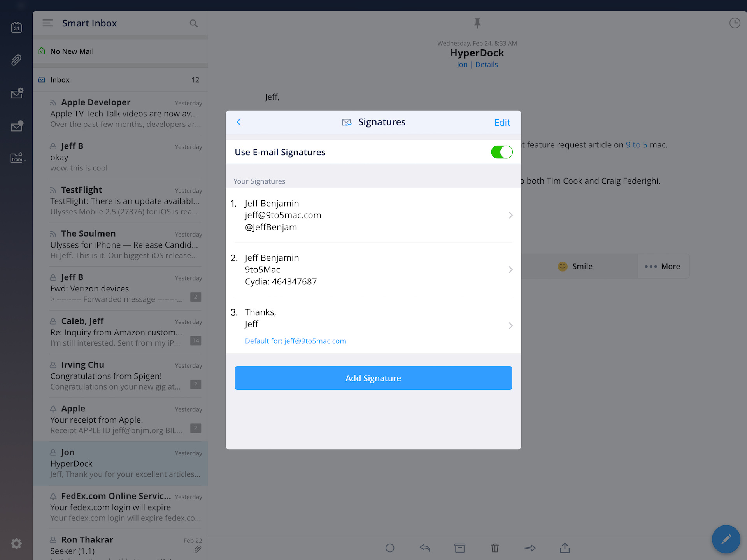Click the blue compose pencil button
Viewport: 747px width, 560px height.
coord(726,539)
